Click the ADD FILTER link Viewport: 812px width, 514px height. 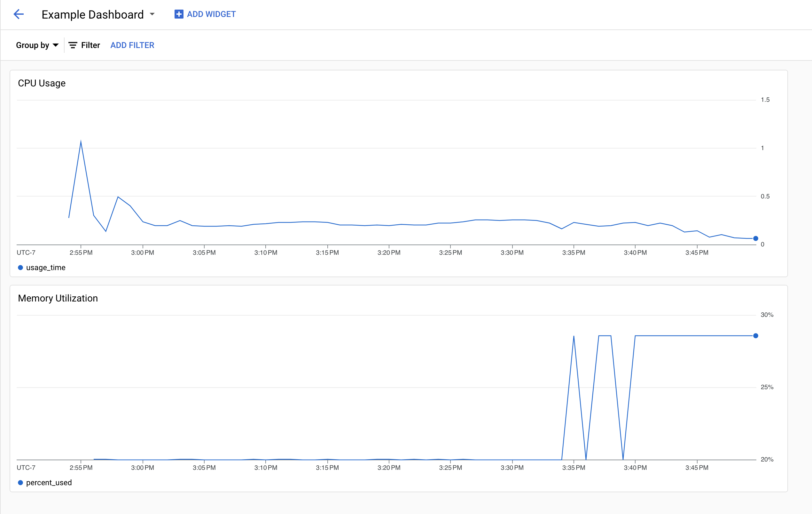(x=132, y=45)
